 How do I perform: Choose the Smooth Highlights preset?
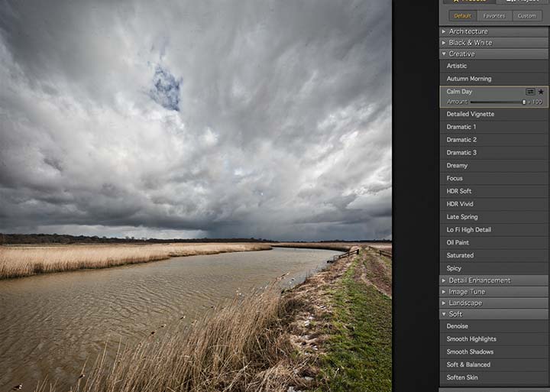pos(493,339)
